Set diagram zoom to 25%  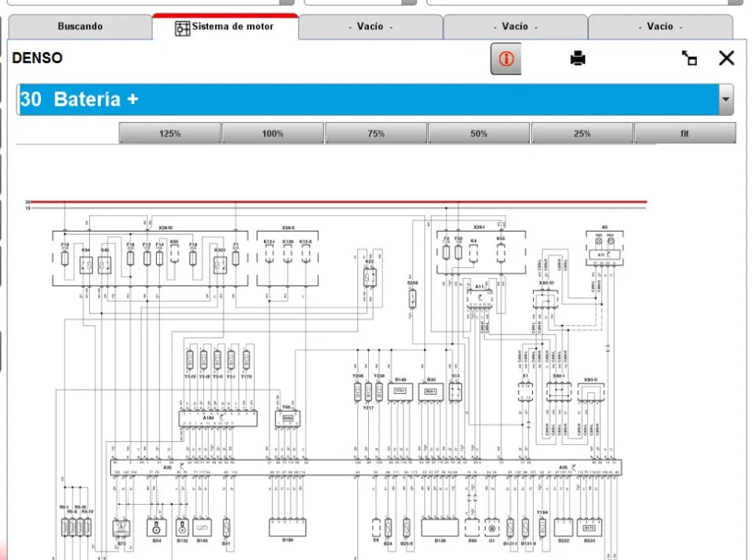pos(582,133)
